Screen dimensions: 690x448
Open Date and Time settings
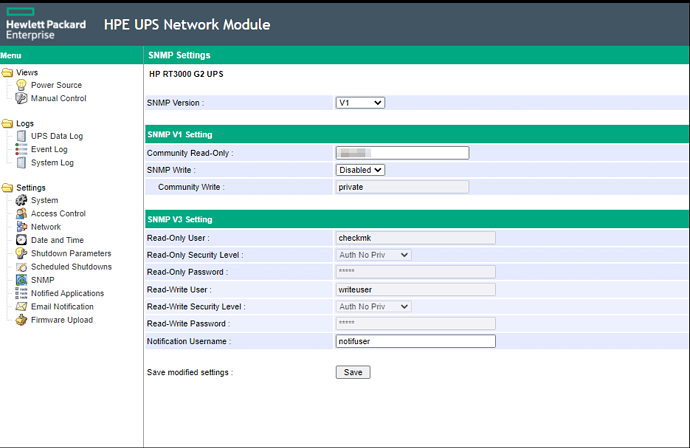(57, 240)
